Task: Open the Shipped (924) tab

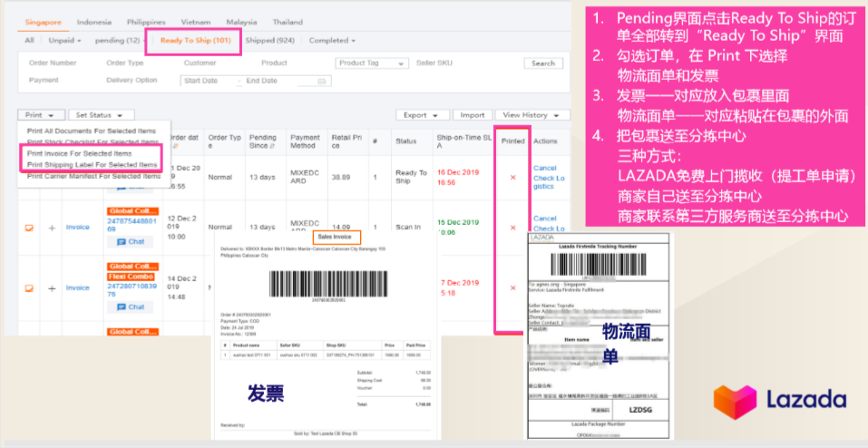Action: click(x=269, y=41)
